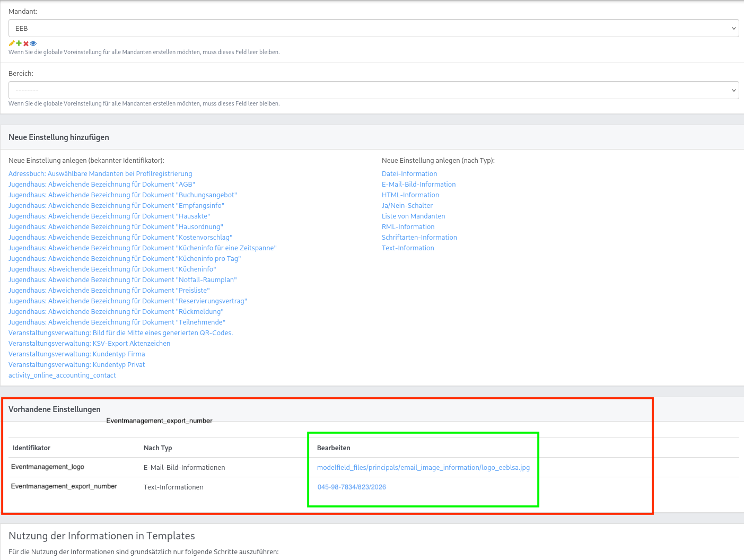Screen dimensions: 744x560
Task: Click the green plus add icon under Mandant
Action: 19,43
